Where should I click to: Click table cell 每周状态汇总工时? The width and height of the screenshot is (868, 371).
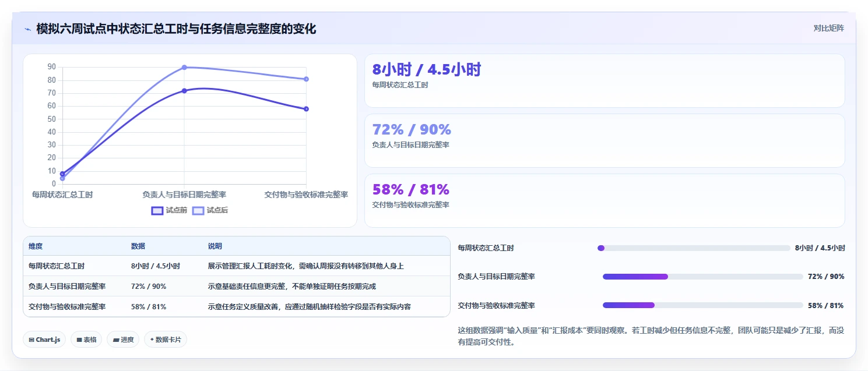[57, 266]
